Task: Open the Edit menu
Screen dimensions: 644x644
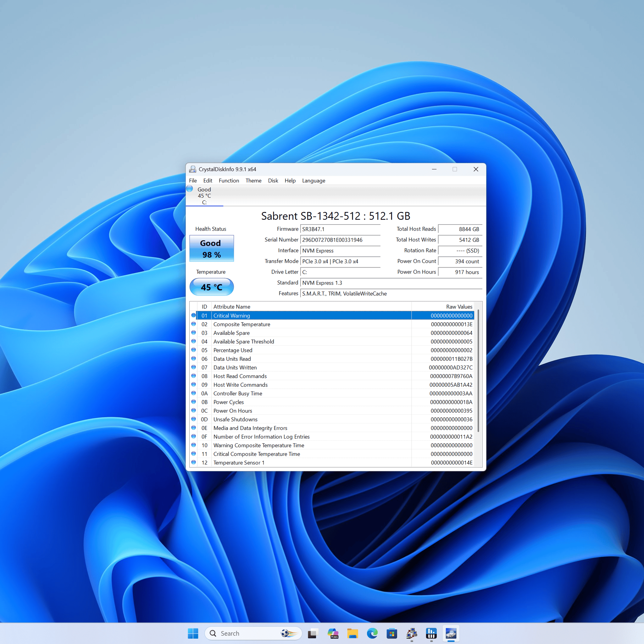Action: (x=208, y=181)
